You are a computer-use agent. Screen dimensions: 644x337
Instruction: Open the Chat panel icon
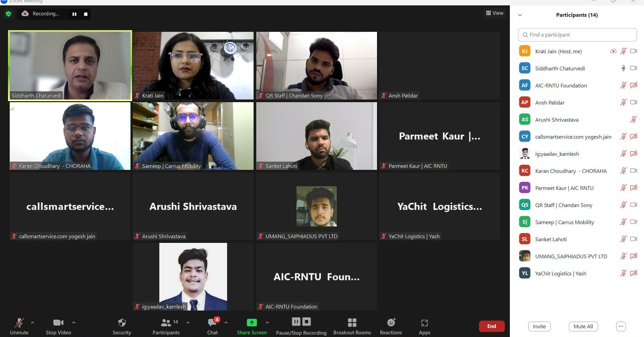point(212,323)
